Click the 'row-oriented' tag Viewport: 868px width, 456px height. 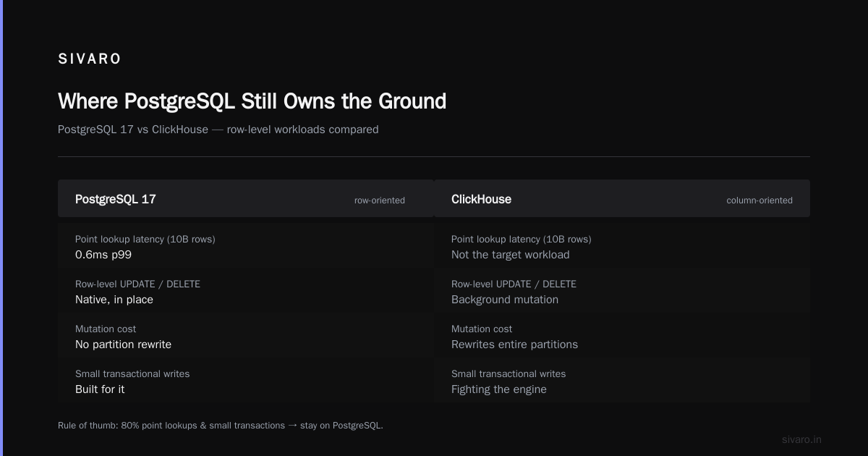[380, 200]
